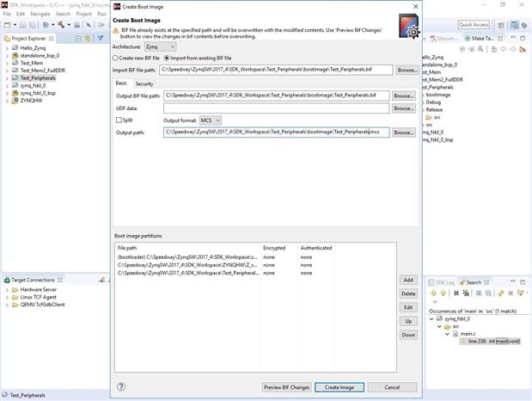The image size is (532, 401).
Task: Click Show Next Match arrow in Search view
Action: tap(434, 293)
